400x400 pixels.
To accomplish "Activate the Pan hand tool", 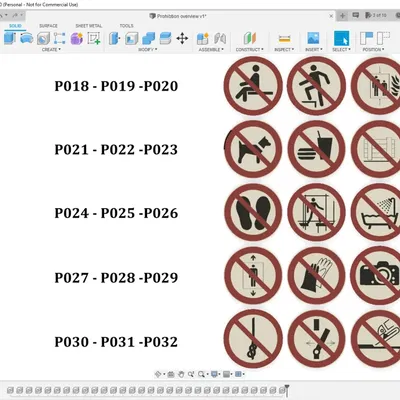I will pyautogui.click(x=181, y=374).
